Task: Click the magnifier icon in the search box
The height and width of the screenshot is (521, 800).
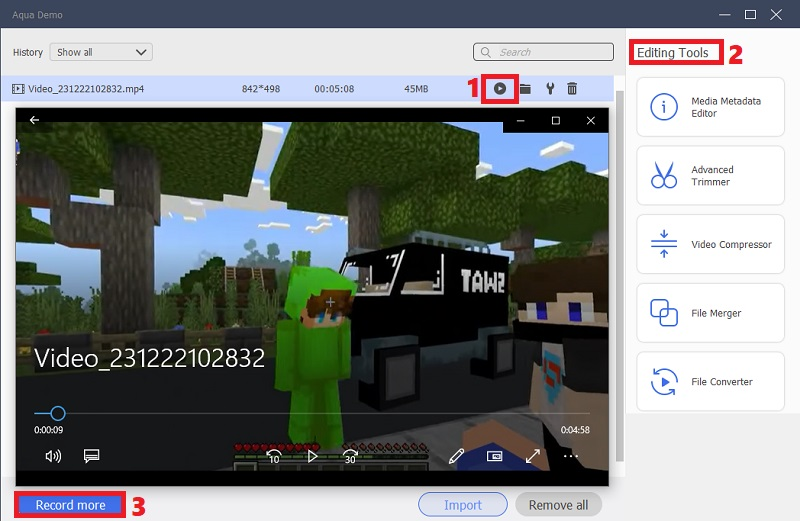Action: (486, 53)
